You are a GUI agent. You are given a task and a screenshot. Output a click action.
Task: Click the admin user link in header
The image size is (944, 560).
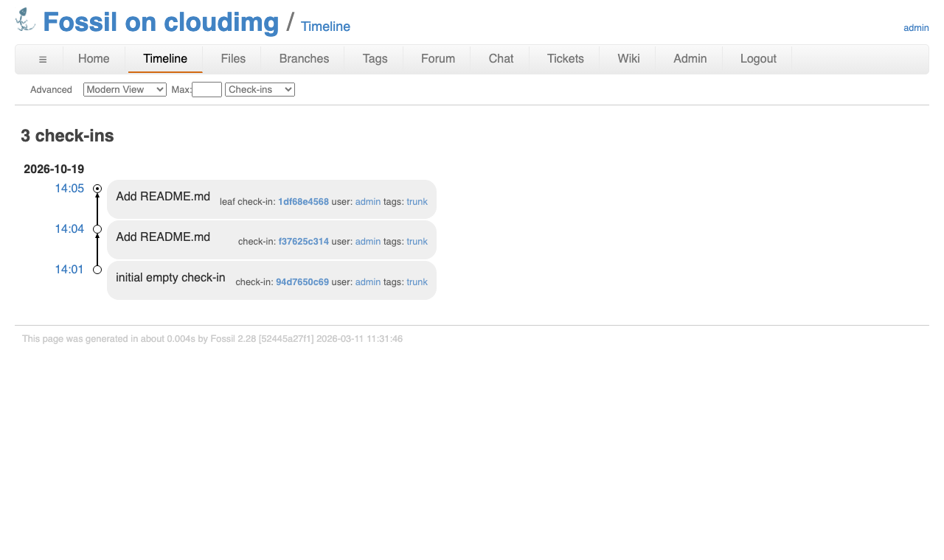pyautogui.click(x=916, y=28)
